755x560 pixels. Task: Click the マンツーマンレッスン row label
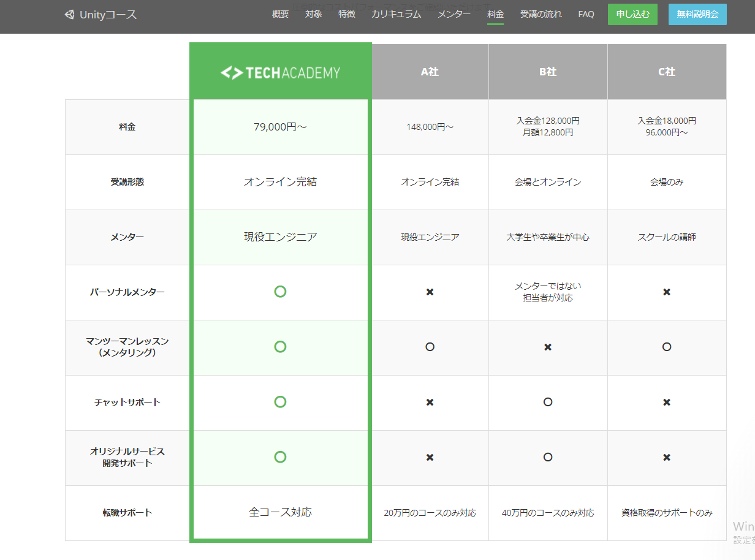[x=127, y=347]
